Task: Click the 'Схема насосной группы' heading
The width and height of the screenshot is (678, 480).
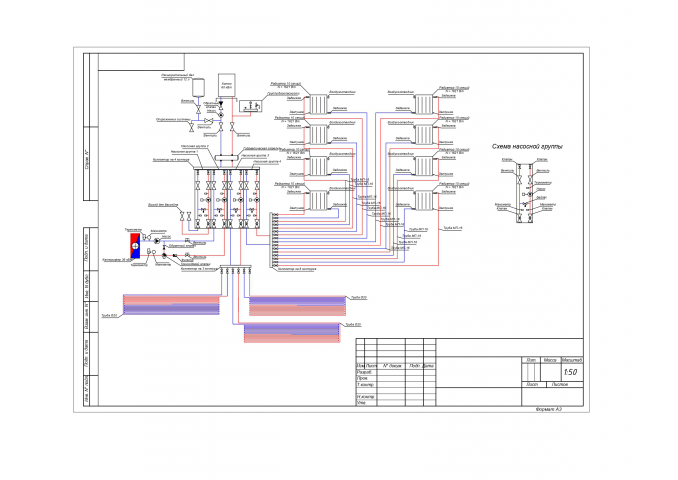Action: click(x=528, y=147)
